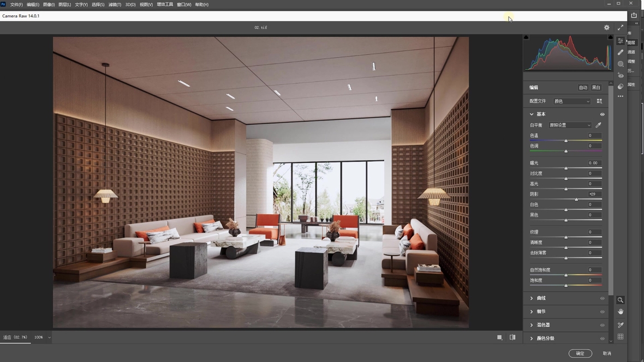The height and width of the screenshot is (362, 644).
Task: Click the 阴影 shadows slider handle
Action: tap(576, 199)
